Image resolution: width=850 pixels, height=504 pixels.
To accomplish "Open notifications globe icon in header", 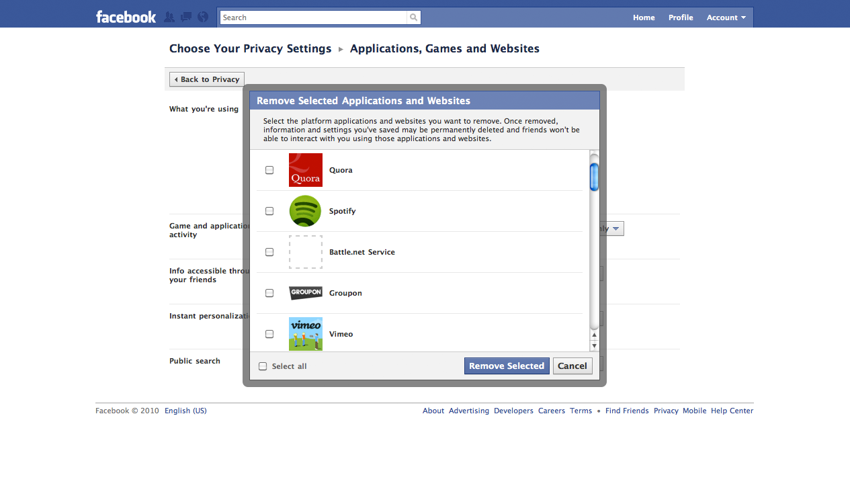I will click(203, 17).
